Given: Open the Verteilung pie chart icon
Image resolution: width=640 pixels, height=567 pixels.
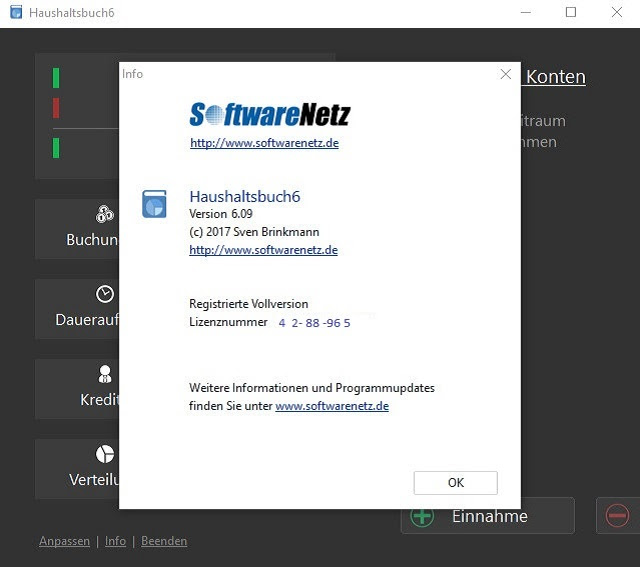Looking at the screenshot, I should click(105, 454).
